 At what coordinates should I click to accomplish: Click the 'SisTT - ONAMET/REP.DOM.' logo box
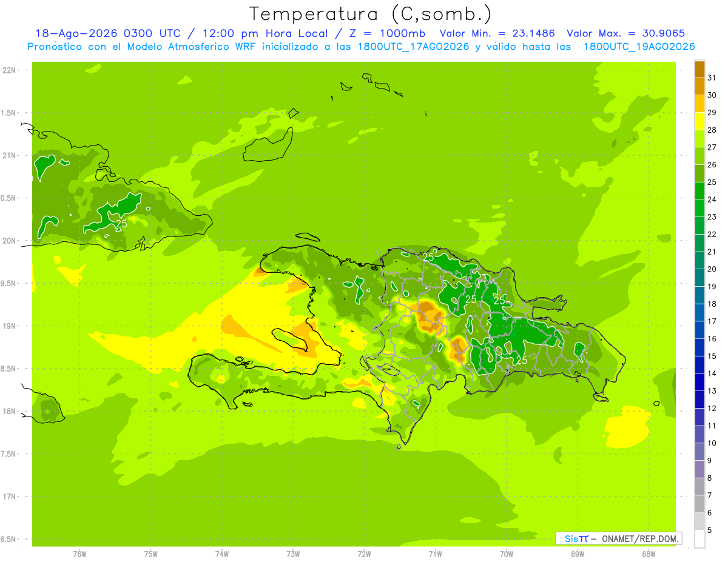618,538
